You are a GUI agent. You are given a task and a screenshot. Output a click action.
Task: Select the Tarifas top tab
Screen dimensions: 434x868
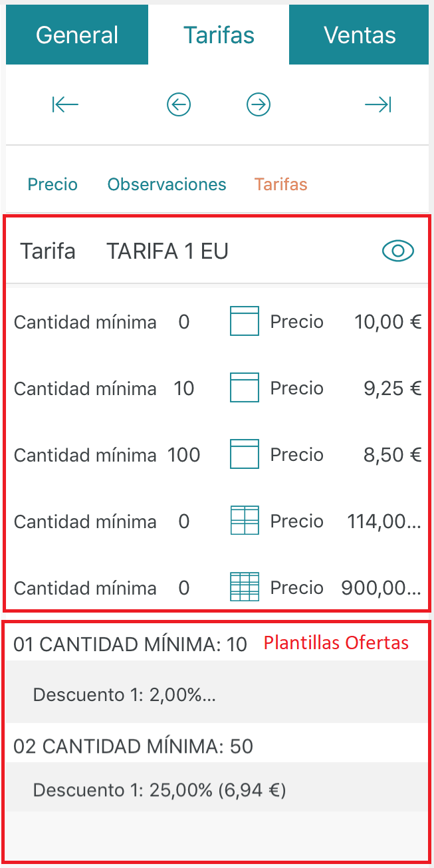click(x=219, y=35)
